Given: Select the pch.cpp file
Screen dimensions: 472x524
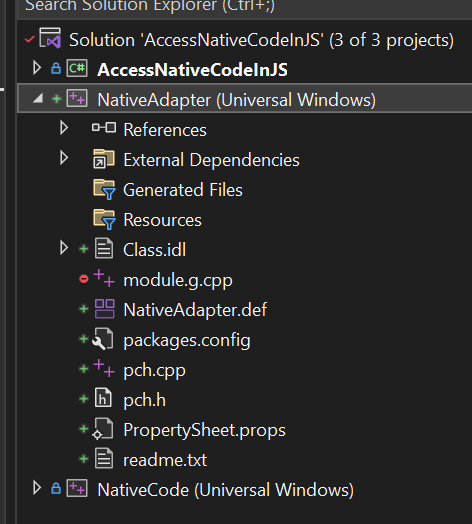Looking at the screenshot, I should [154, 371].
